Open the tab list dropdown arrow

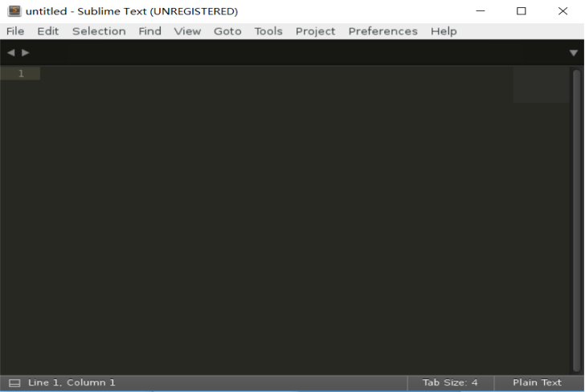point(574,53)
